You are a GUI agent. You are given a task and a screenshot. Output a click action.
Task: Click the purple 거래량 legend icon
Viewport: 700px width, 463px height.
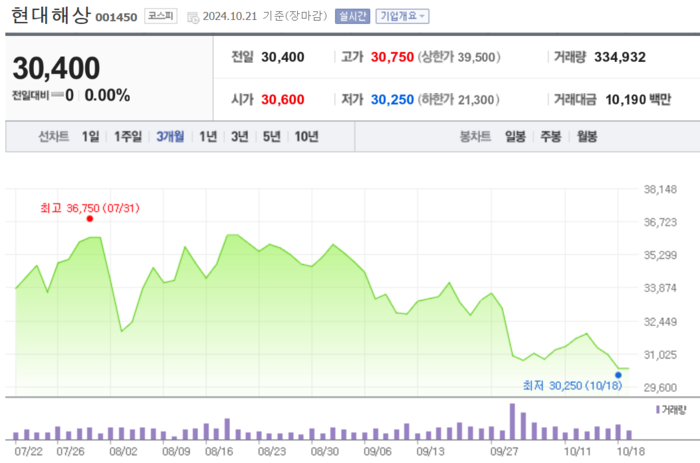[657, 410]
